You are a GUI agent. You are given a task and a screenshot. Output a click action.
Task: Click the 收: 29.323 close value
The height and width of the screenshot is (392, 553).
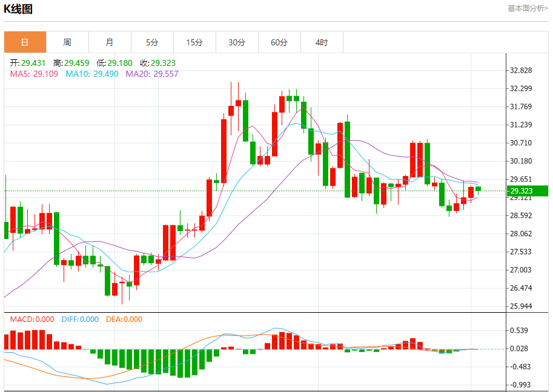pyautogui.click(x=157, y=63)
